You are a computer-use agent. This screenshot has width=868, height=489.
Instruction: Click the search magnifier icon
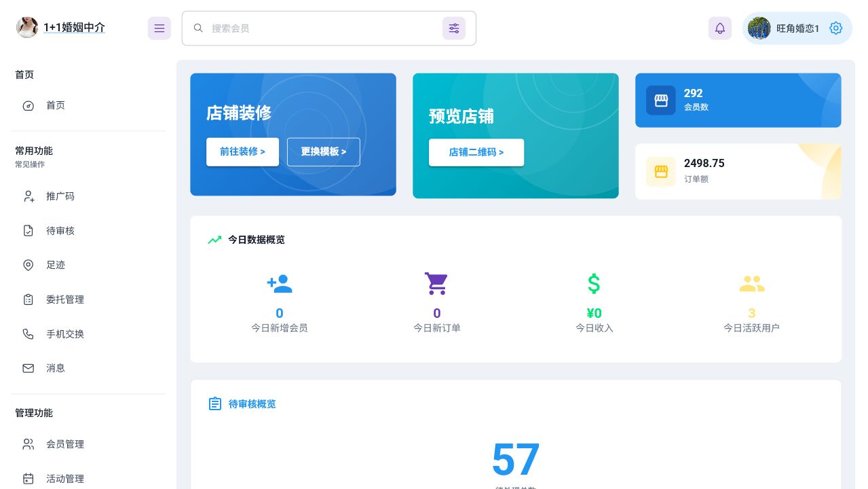click(x=198, y=28)
